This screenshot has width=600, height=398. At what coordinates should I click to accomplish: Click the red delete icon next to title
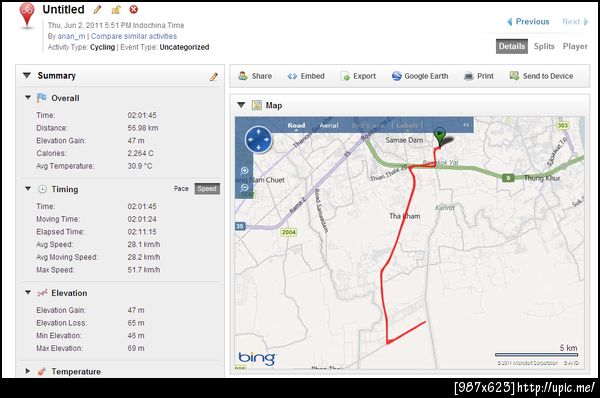[134, 9]
